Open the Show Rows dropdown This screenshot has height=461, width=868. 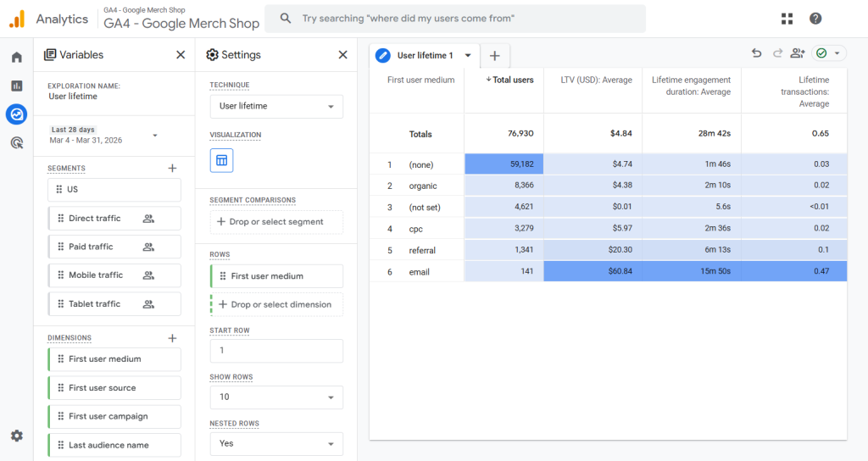click(276, 397)
